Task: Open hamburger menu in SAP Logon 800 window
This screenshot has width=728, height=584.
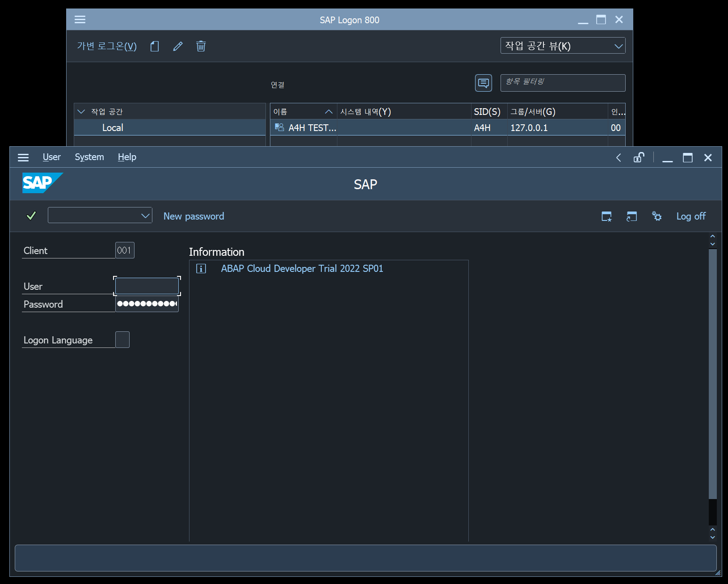Action: [x=80, y=19]
